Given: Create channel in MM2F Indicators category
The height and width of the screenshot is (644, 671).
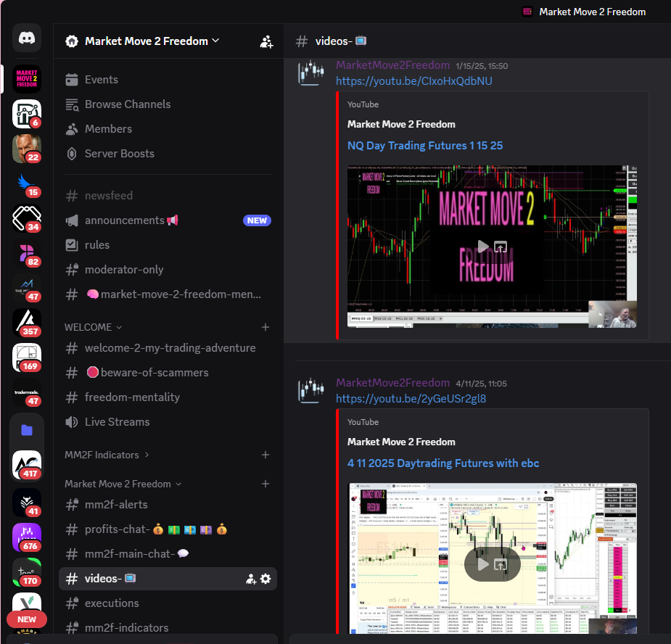Looking at the screenshot, I should tap(265, 455).
